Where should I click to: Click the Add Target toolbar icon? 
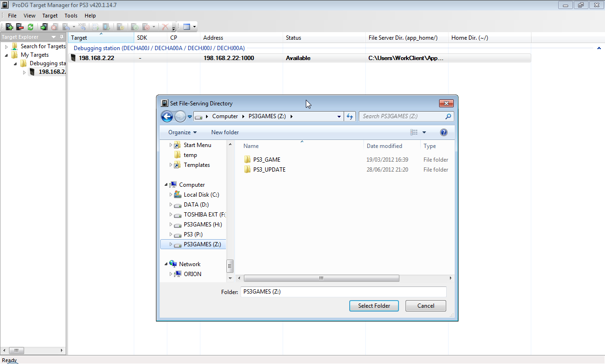9,27
